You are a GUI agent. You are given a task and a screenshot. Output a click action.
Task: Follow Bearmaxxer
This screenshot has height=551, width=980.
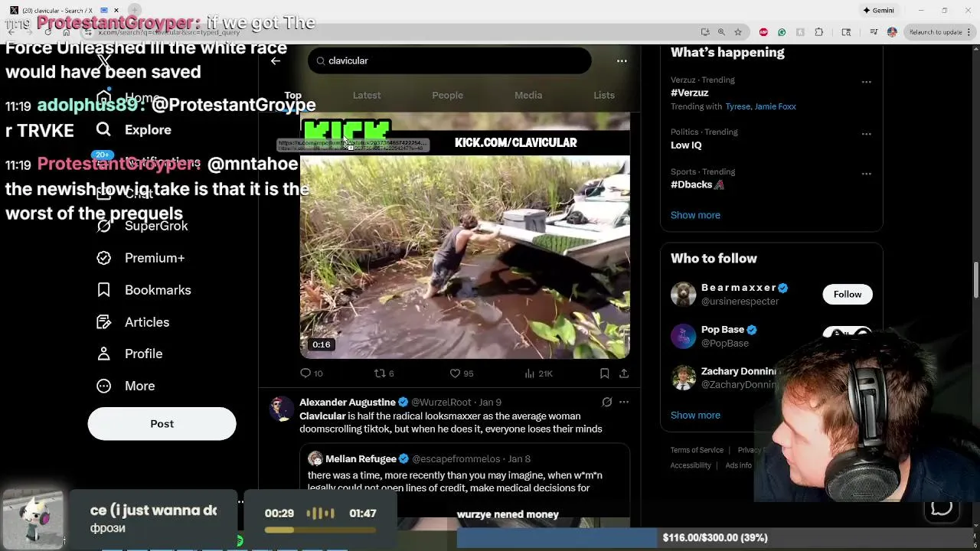[847, 294]
